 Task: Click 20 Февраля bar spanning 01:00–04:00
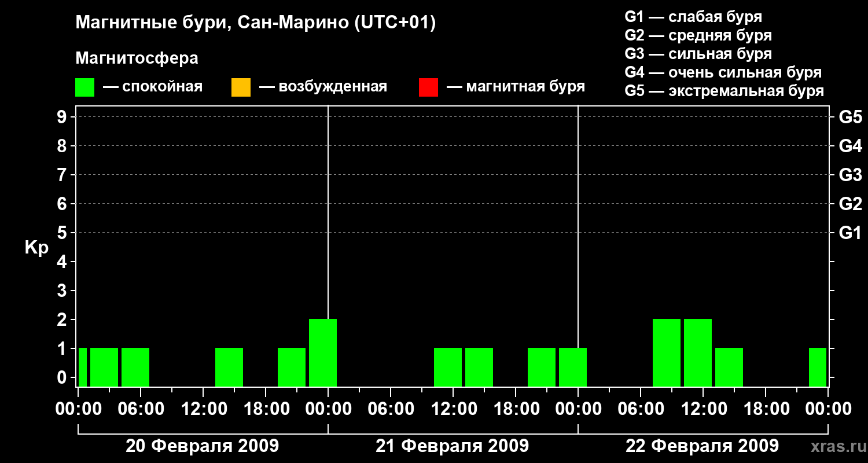coord(104,367)
